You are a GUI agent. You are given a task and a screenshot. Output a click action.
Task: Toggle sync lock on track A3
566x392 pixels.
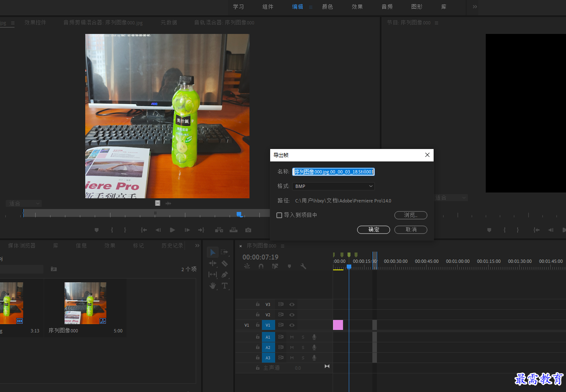coord(281,358)
